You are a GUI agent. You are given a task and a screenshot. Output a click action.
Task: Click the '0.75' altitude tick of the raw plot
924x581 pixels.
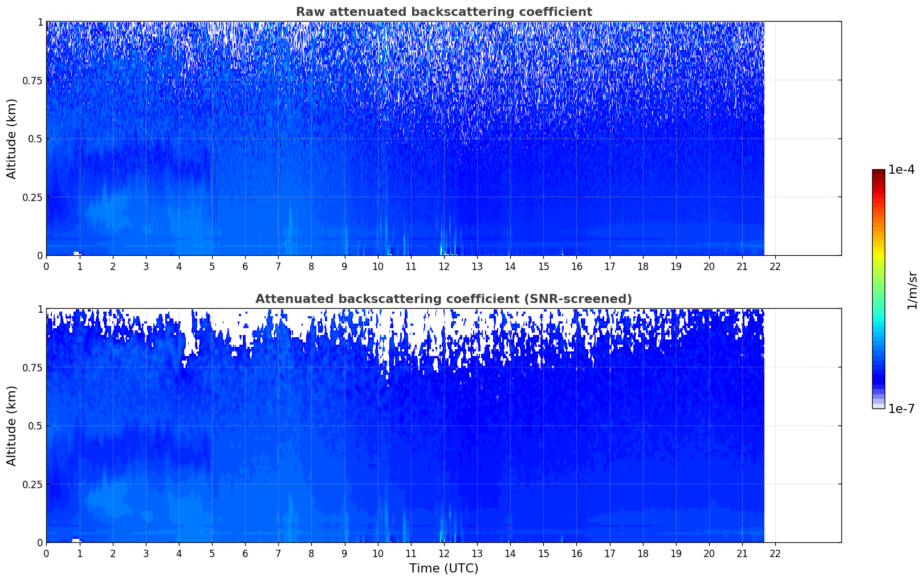[x=32, y=80]
